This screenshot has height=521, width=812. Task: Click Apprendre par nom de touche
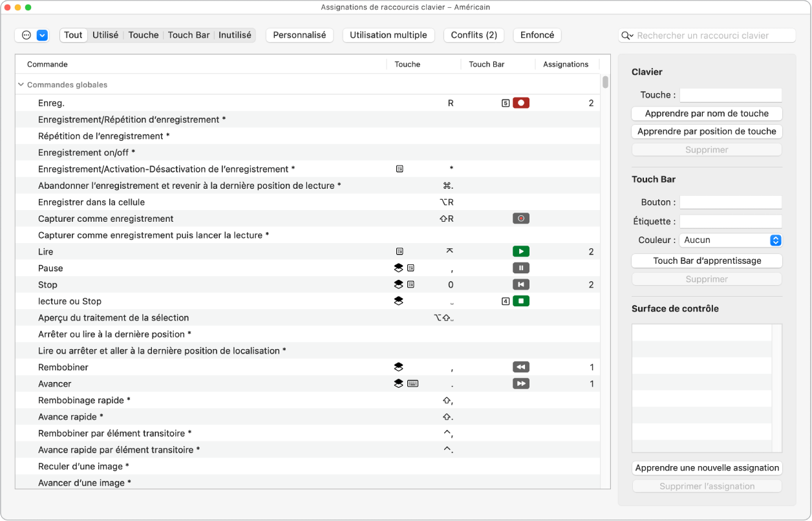click(x=706, y=113)
